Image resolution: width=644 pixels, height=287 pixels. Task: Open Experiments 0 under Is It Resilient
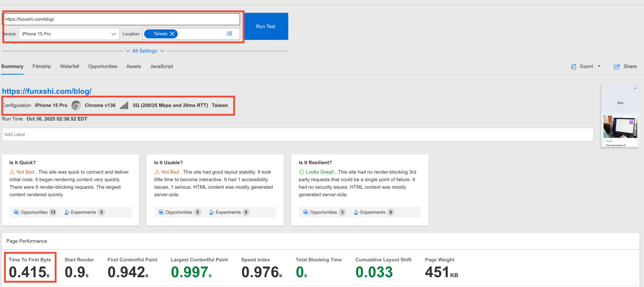click(x=374, y=212)
